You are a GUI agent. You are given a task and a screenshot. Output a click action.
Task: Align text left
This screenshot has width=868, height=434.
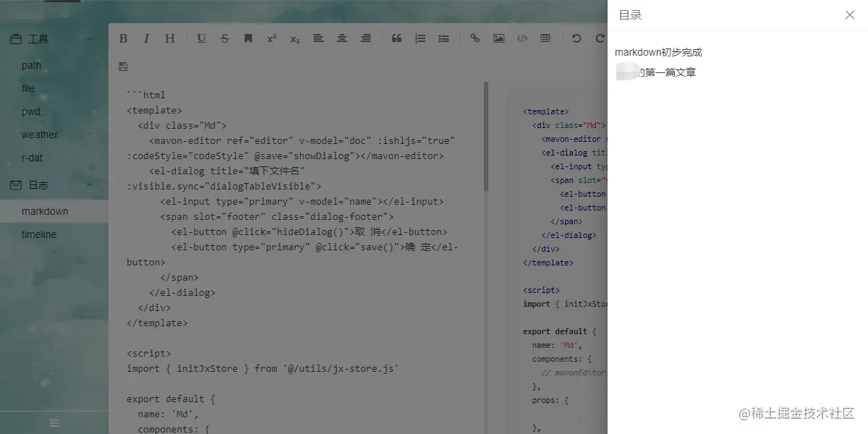(x=318, y=38)
